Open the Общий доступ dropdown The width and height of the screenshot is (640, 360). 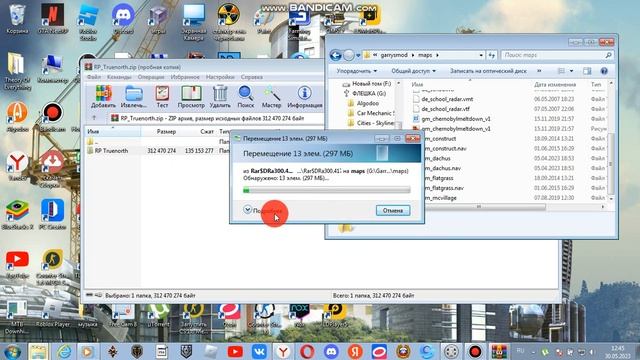tap(413, 71)
